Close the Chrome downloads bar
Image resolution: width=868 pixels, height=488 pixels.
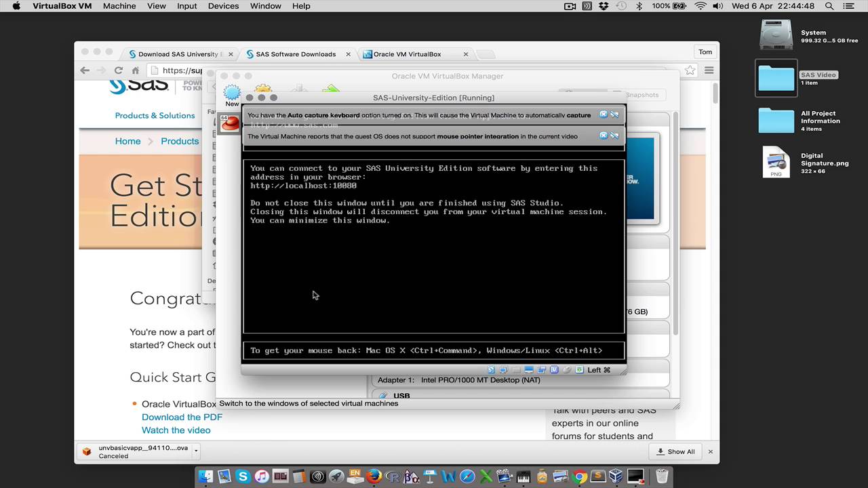tap(711, 451)
